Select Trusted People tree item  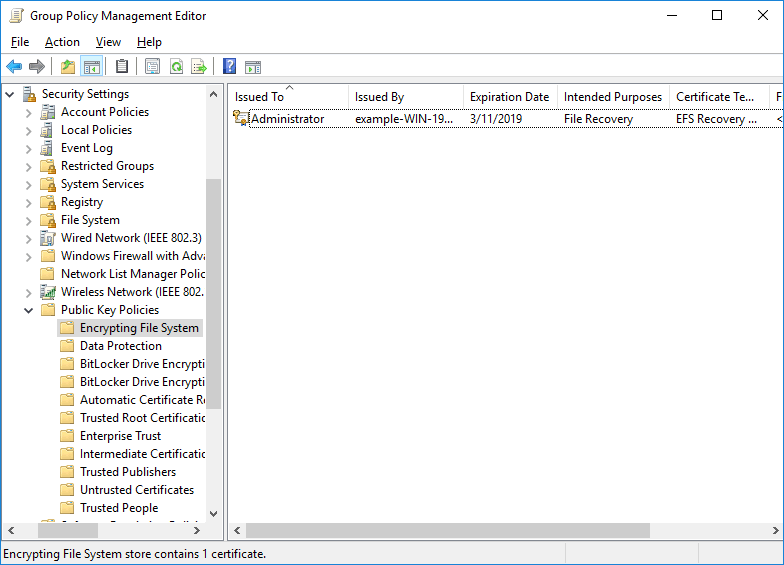(x=119, y=508)
